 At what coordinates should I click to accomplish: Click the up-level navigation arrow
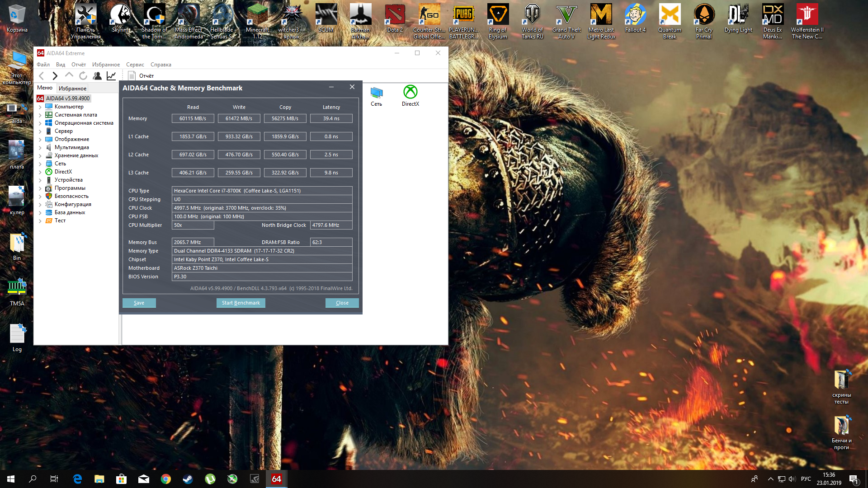coord(69,76)
